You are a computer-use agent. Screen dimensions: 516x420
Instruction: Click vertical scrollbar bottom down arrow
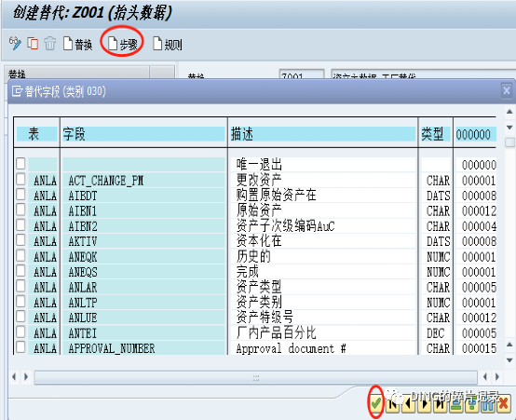coord(509,360)
